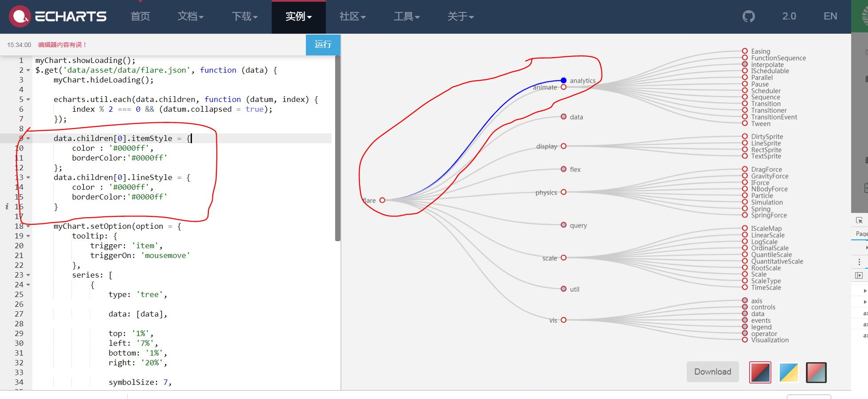Click the info icon next to line 16
This screenshot has height=399, width=868.
click(x=7, y=207)
